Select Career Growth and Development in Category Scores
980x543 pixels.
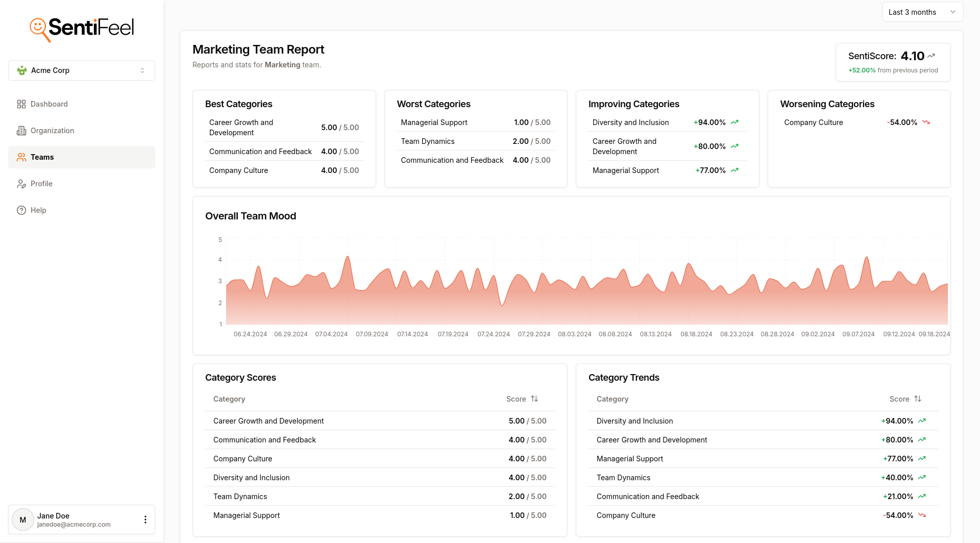point(380,421)
